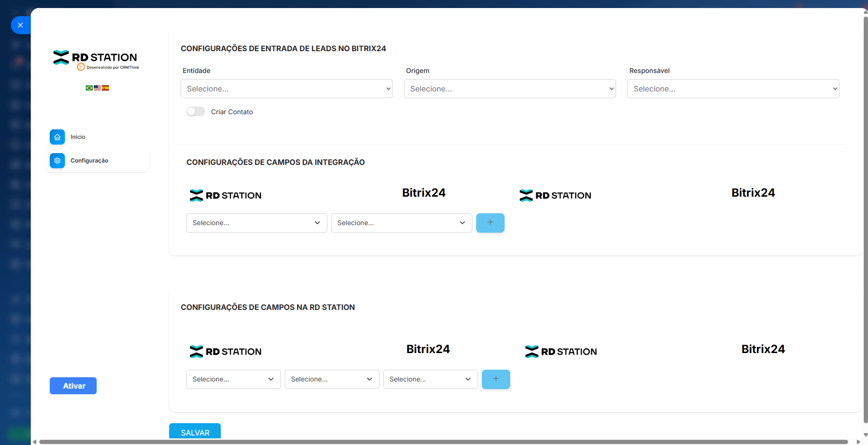Select the Brazil flag language

tap(89, 88)
